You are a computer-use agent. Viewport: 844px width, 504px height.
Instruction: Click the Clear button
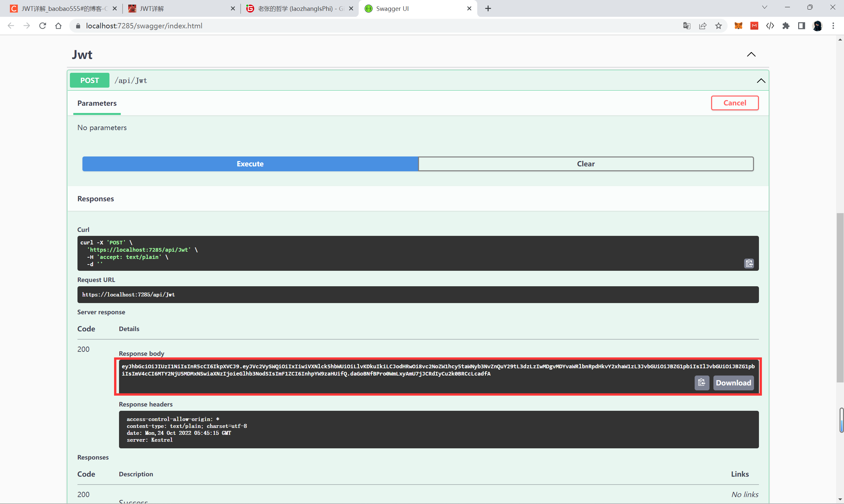click(x=585, y=164)
